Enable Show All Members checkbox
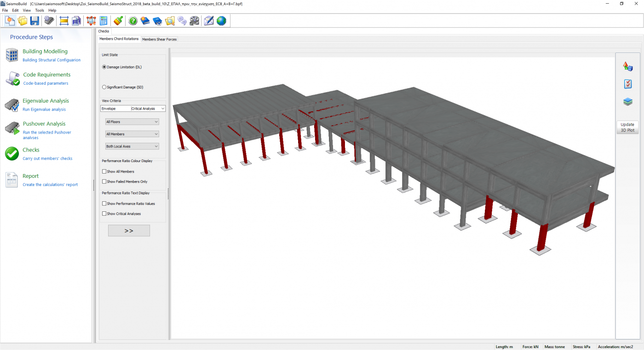Viewport: 644px width, 350px height. tap(104, 171)
